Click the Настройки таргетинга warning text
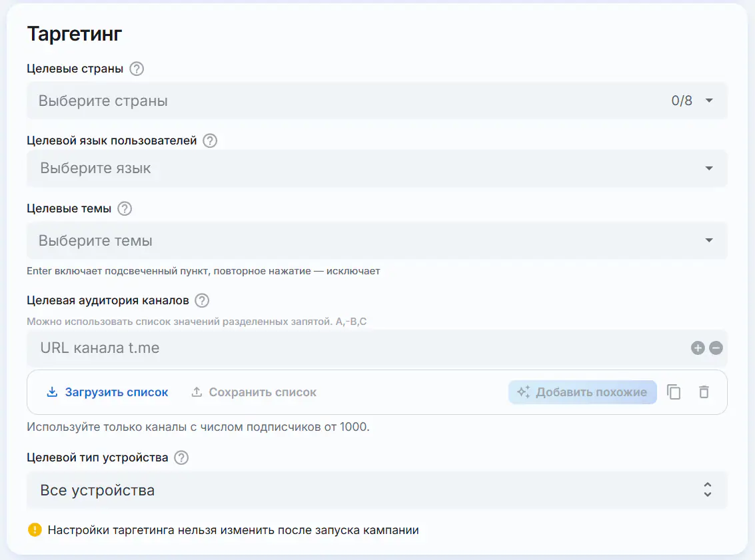Image resolution: width=755 pixels, height=560 pixels. 233,530
